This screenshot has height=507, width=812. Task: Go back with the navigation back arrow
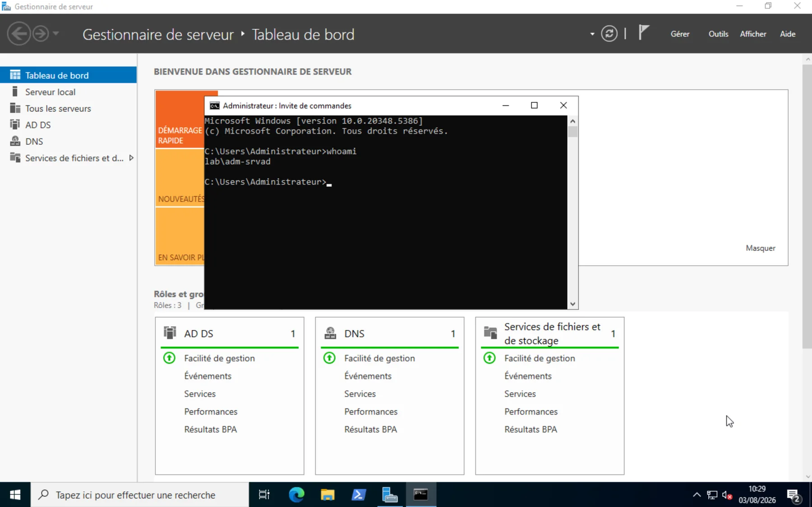(19, 34)
